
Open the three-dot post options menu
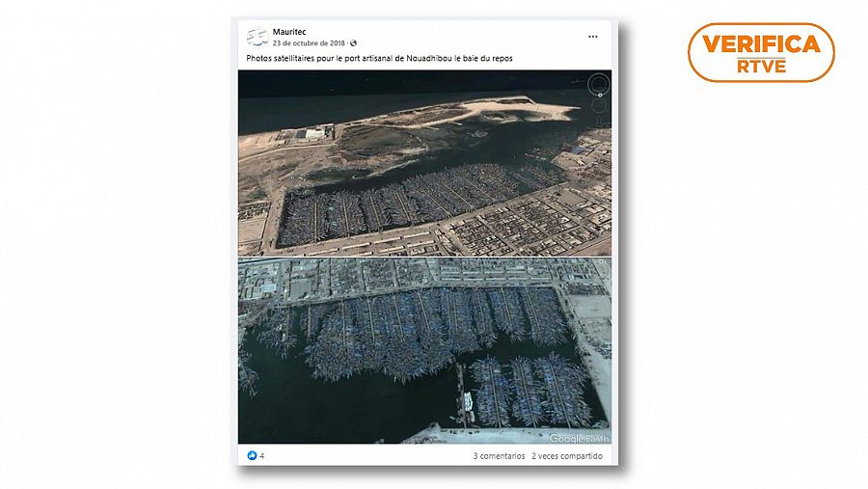[593, 37]
